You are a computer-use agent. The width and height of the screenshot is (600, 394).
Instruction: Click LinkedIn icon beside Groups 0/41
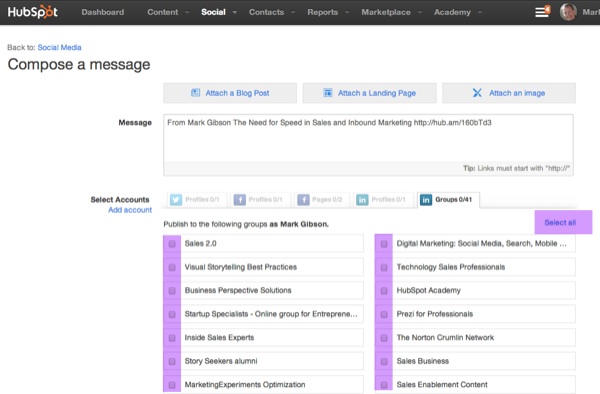pos(426,200)
